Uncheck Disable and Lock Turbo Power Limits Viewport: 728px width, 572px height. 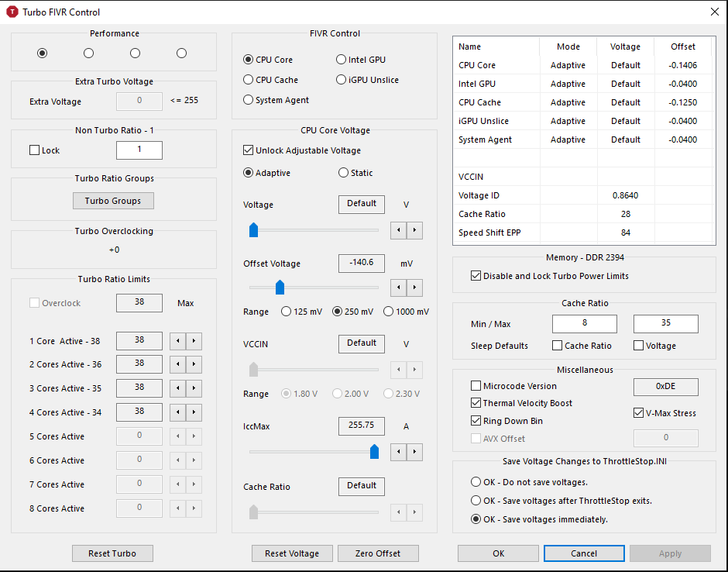coord(476,276)
